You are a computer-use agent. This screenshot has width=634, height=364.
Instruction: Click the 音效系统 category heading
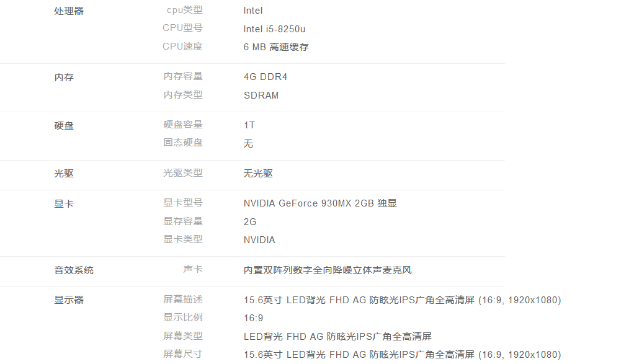click(74, 270)
